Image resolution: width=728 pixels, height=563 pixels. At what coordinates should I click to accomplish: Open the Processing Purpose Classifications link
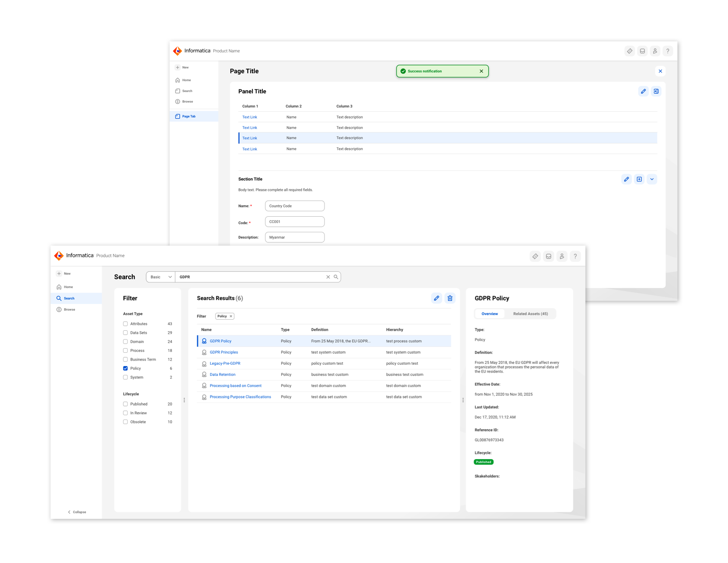click(x=240, y=397)
